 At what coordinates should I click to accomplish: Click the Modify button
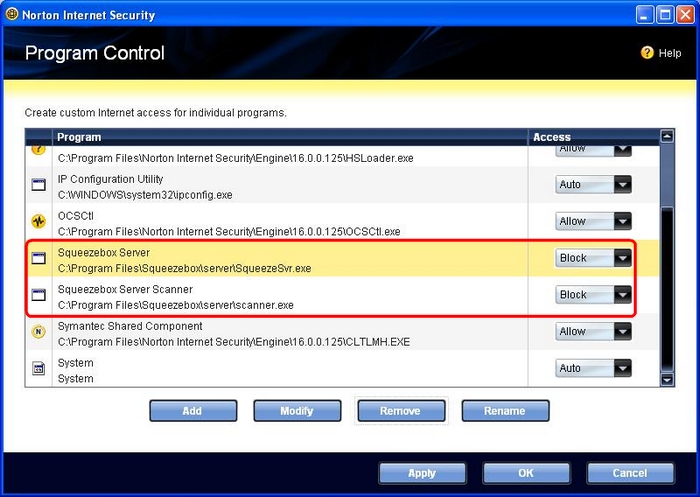point(297,411)
